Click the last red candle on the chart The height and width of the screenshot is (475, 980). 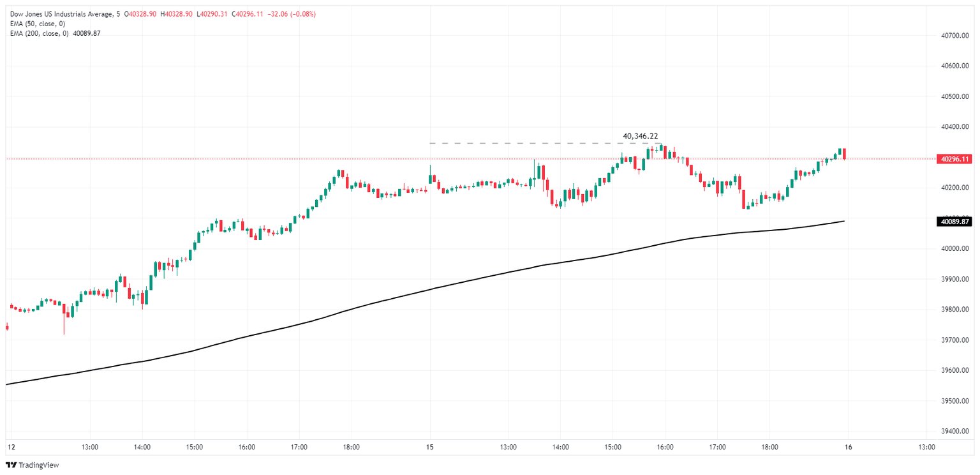(844, 154)
